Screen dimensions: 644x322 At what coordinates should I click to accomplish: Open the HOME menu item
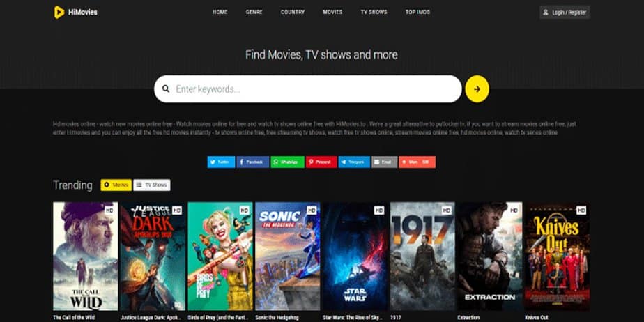point(220,12)
